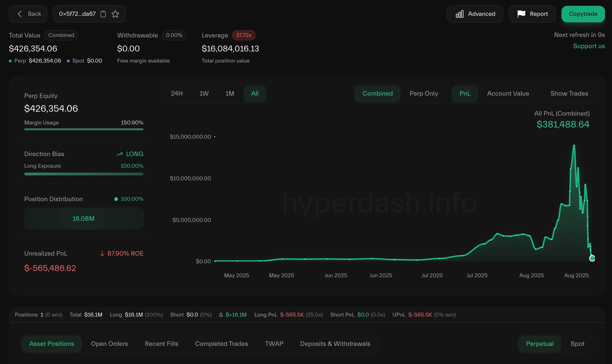Click the Report flag icon
612x364 pixels.
coord(521,14)
